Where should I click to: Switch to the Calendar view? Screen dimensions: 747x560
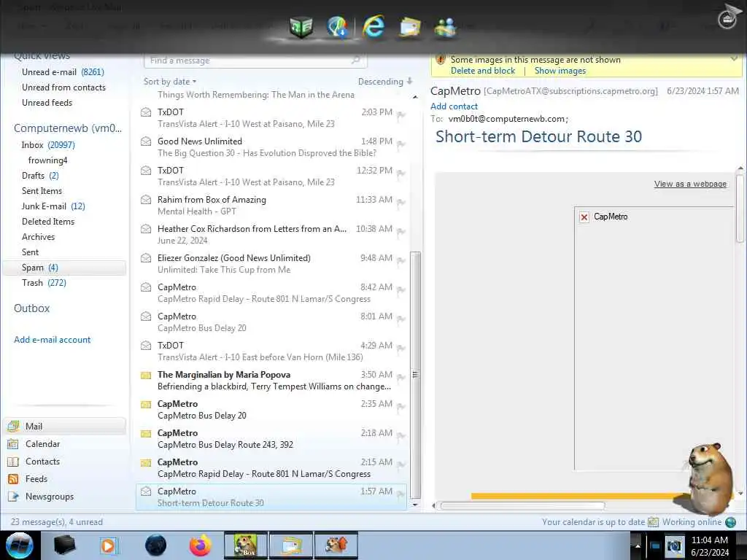[65, 444]
